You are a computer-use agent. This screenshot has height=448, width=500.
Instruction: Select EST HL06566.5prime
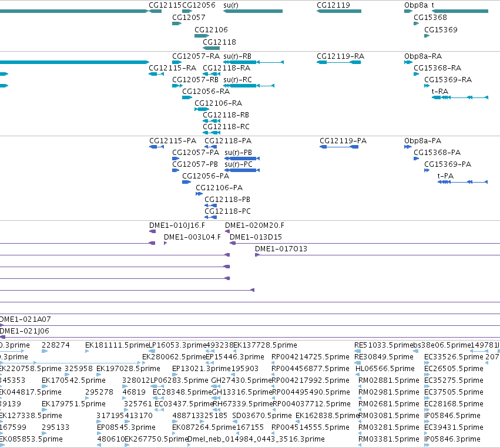click(385, 369)
